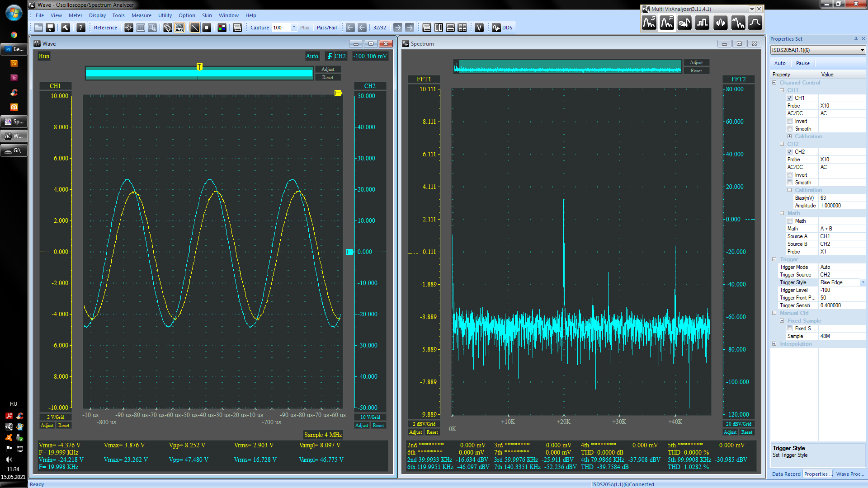Tick the Math checkbox
The image size is (868, 488).
[790, 221]
